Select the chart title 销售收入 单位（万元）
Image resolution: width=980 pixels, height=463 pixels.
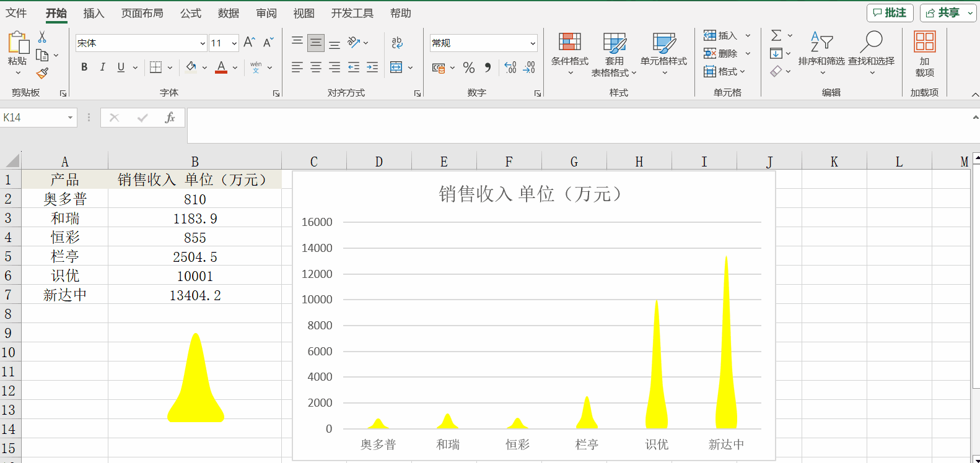[x=530, y=194]
